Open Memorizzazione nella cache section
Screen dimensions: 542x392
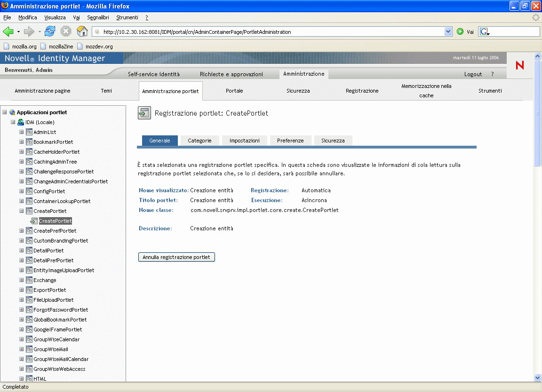click(x=426, y=91)
